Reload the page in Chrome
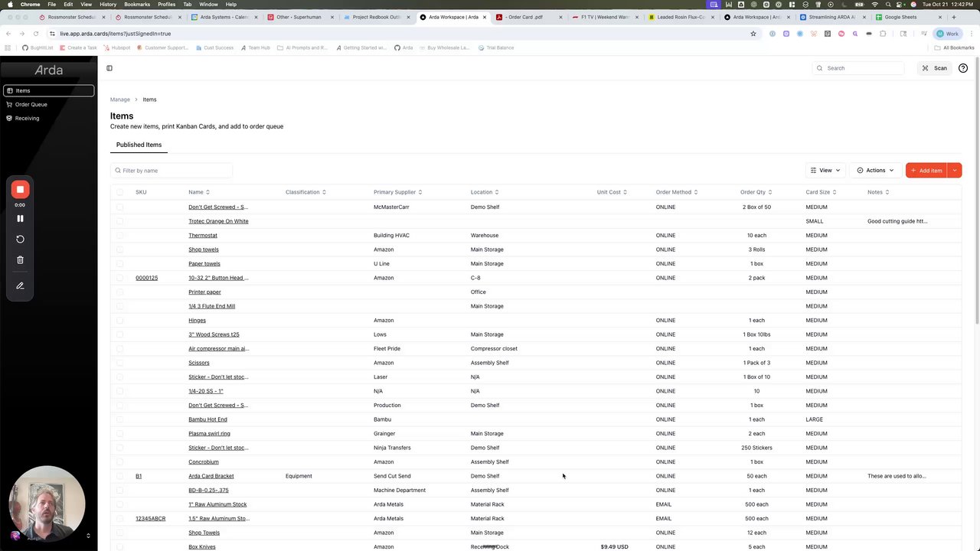The height and width of the screenshot is (551, 980). tap(36, 34)
